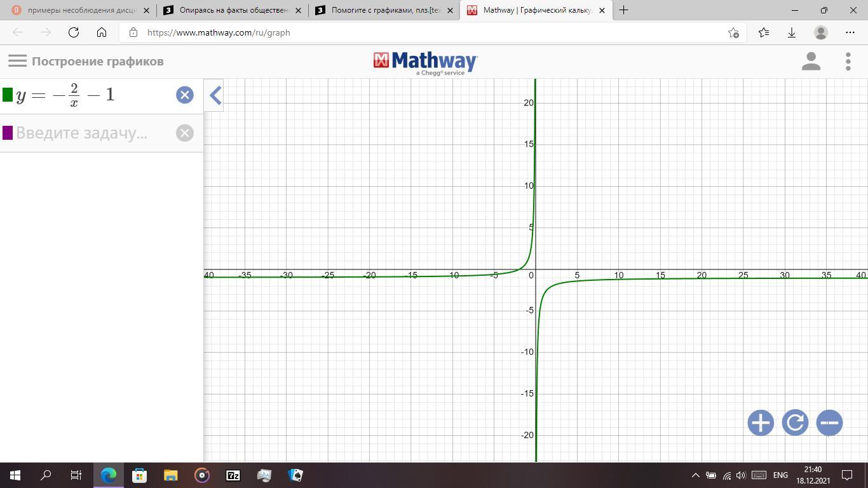868x488 pixels.
Task: Open the browser profile avatar
Action: point(821,32)
